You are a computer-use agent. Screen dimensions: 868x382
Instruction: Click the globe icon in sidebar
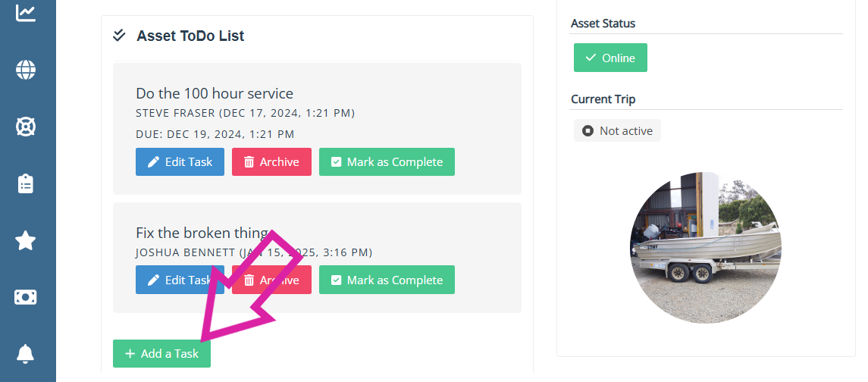[x=26, y=70]
